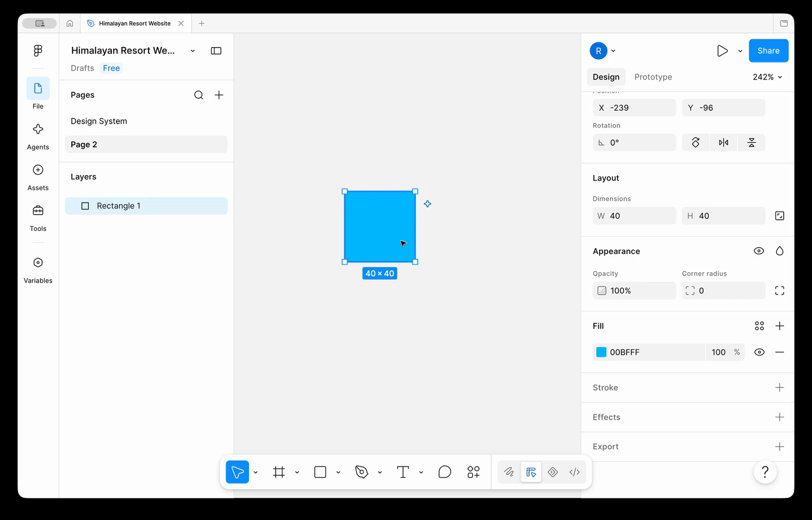Open the present options chevron
812x520 pixels.
click(740, 51)
